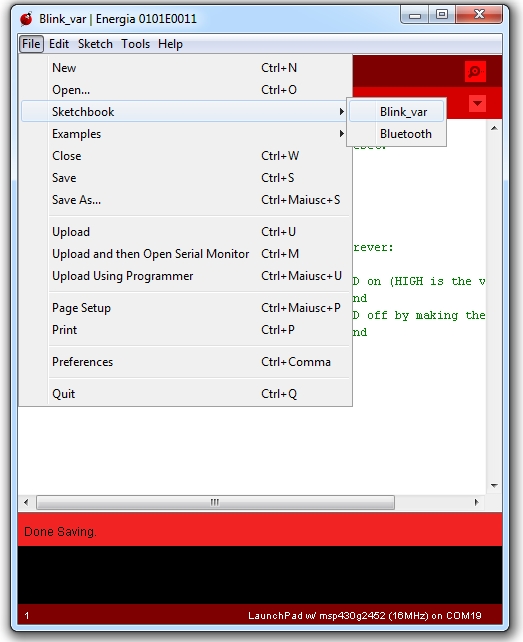Choose Open... from the File menu
This screenshot has height=642, width=523.
click(185, 90)
